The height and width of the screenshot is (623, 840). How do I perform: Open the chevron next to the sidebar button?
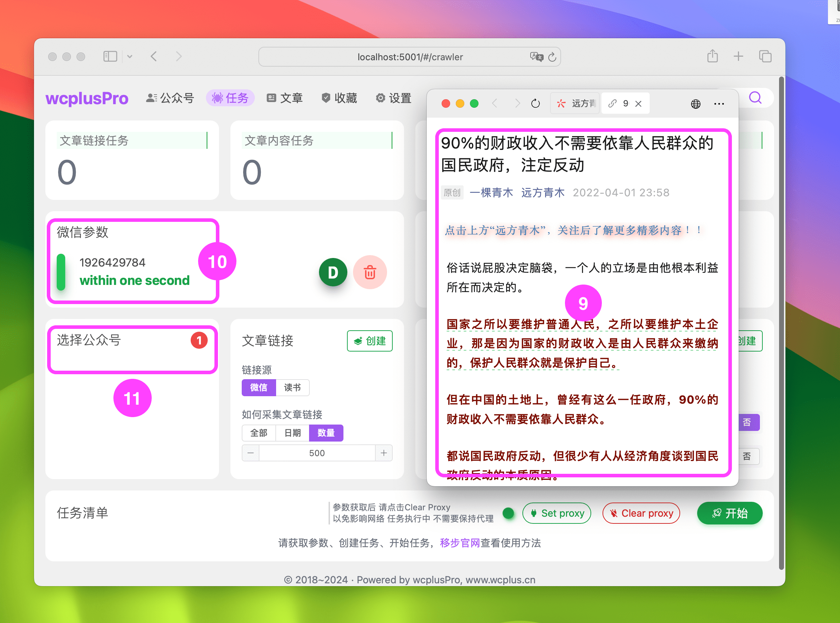130,56
